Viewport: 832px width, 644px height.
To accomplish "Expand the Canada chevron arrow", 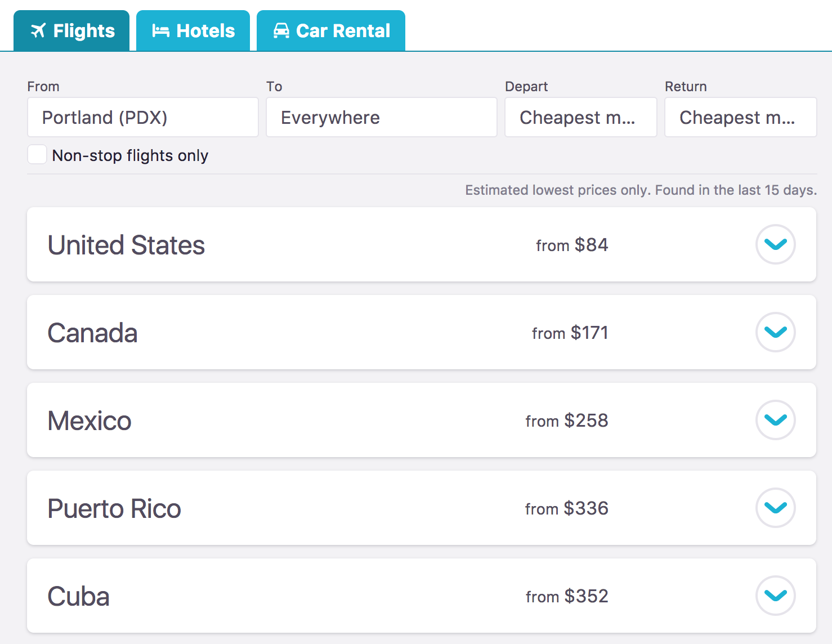I will click(775, 332).
